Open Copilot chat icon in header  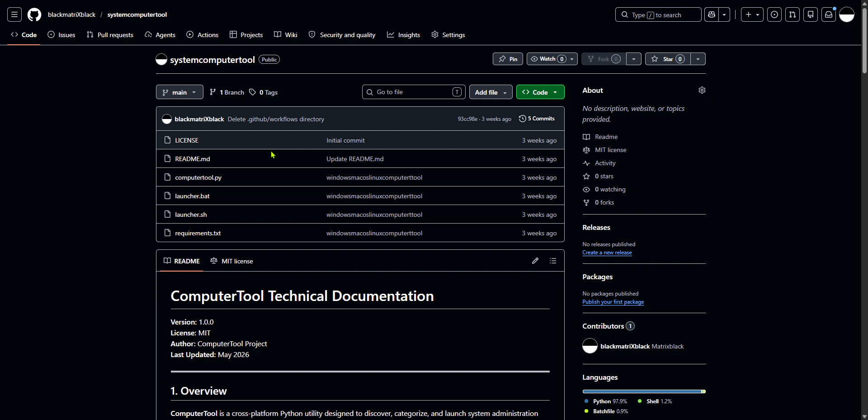(x=712, y=14)
